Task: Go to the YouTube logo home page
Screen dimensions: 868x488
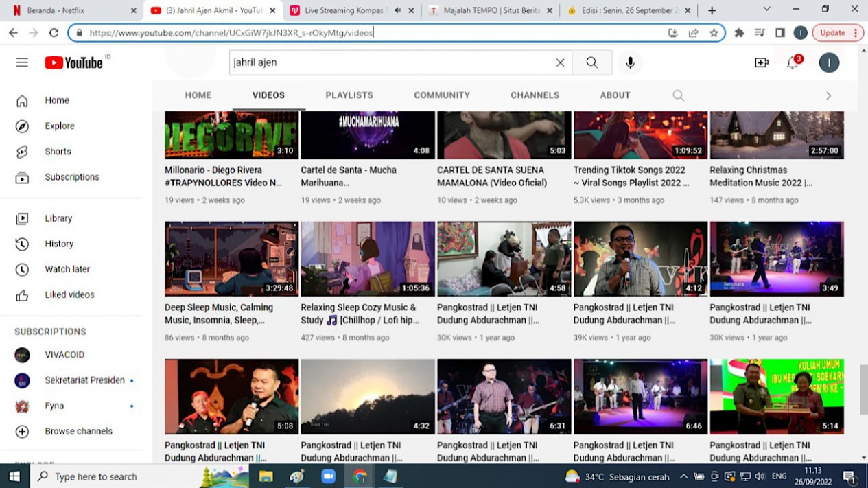Action: pyautogui.click(x=74, y=62)
